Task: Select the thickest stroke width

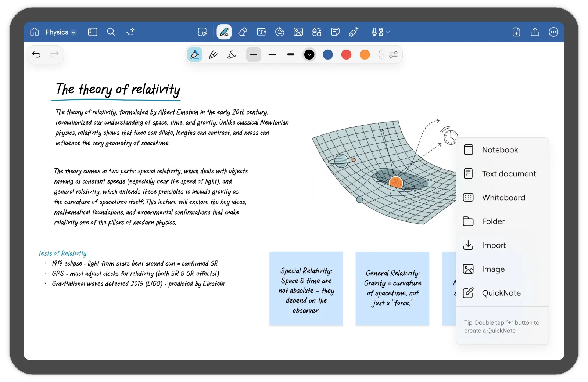Action: pos(291,55)
